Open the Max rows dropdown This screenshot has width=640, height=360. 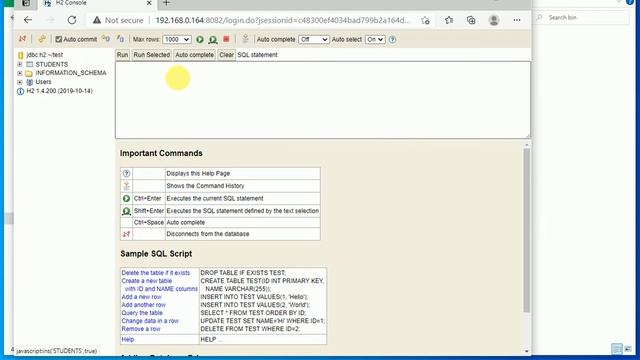tap(177, 39)
